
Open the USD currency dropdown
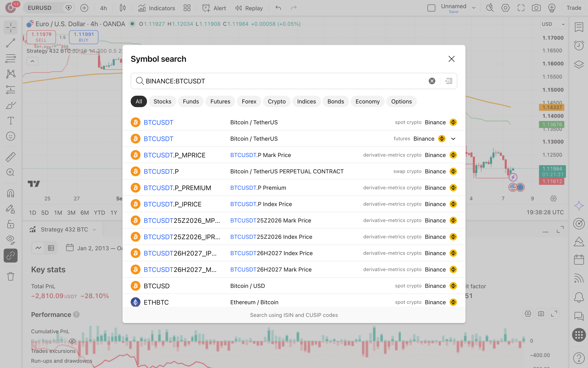(553, 24)
